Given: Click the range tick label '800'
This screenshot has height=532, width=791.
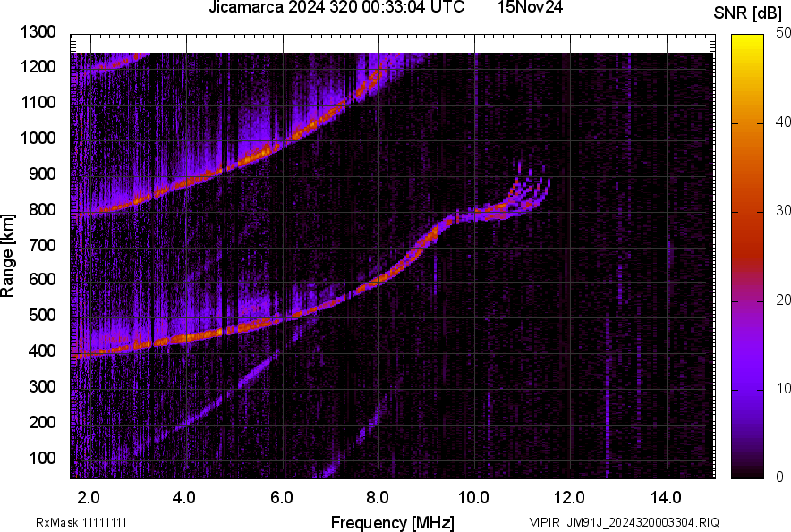Looking at the screenshot, I should pyautogui.click(x=42, y=208).
